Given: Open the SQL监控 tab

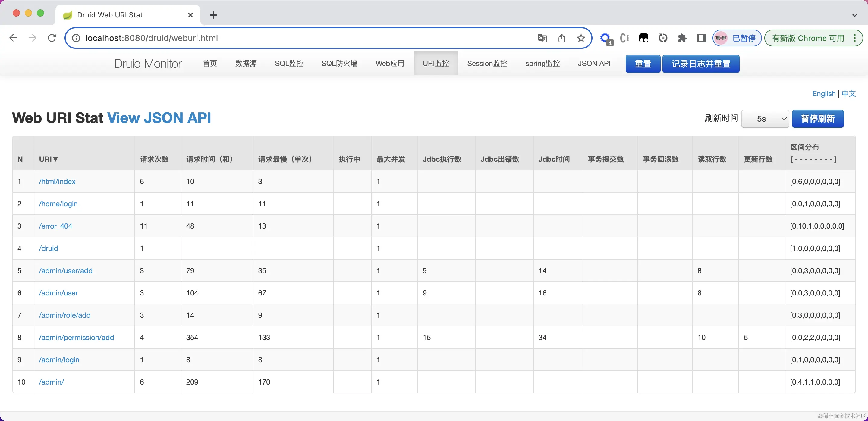Looking at the screenshot, I should (x=289, y=63).
